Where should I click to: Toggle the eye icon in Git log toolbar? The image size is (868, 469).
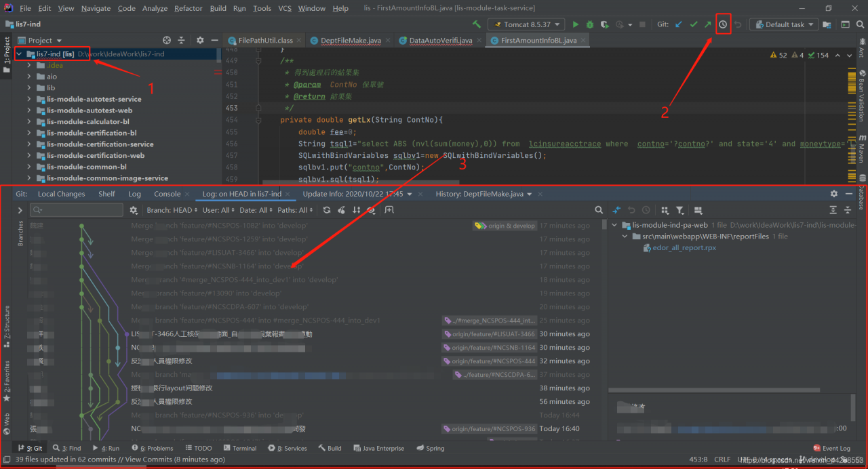click(x=370, y=210)
